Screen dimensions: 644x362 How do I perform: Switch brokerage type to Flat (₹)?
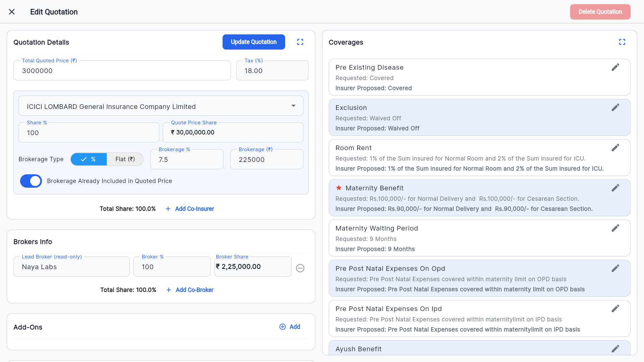point(125,159)
